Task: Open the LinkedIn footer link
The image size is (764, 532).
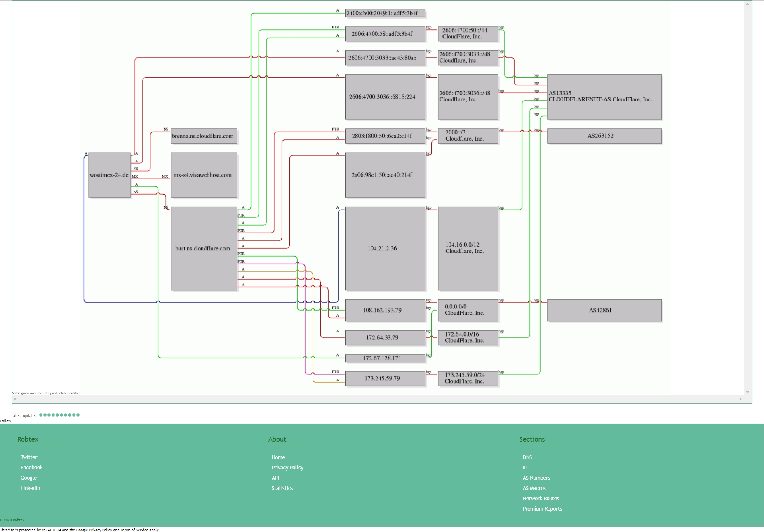Action: tap(30, 488)
